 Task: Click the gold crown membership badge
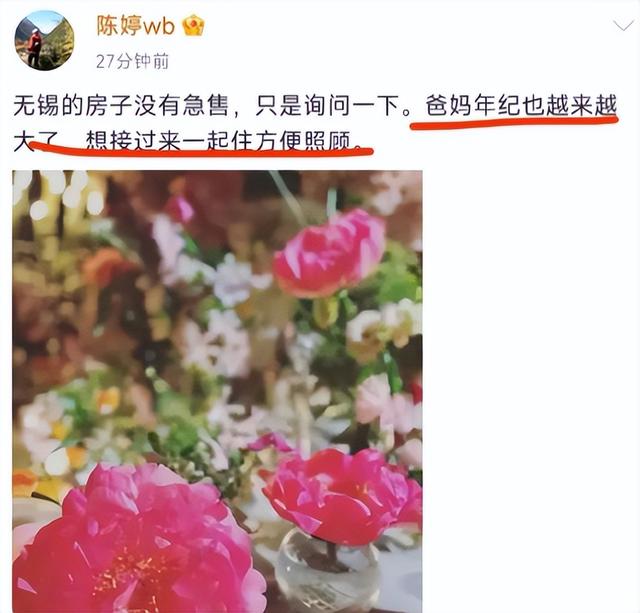(193, 26)
